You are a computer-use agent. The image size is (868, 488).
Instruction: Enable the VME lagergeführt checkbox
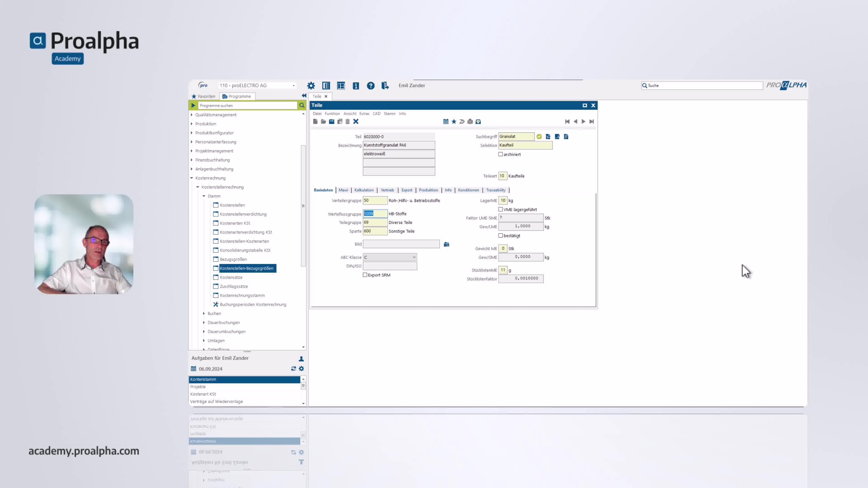click(x=501, y=209)
